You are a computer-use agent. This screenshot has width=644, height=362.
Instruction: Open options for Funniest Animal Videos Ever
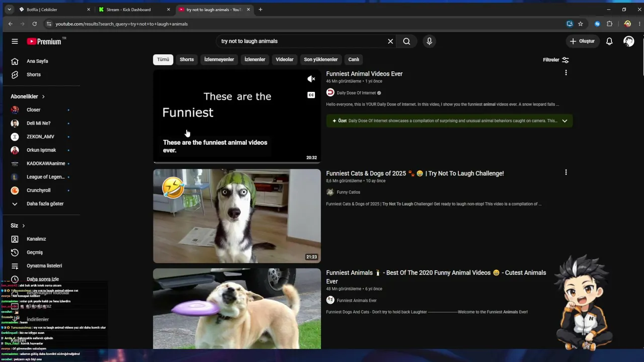tap(566, 73)
